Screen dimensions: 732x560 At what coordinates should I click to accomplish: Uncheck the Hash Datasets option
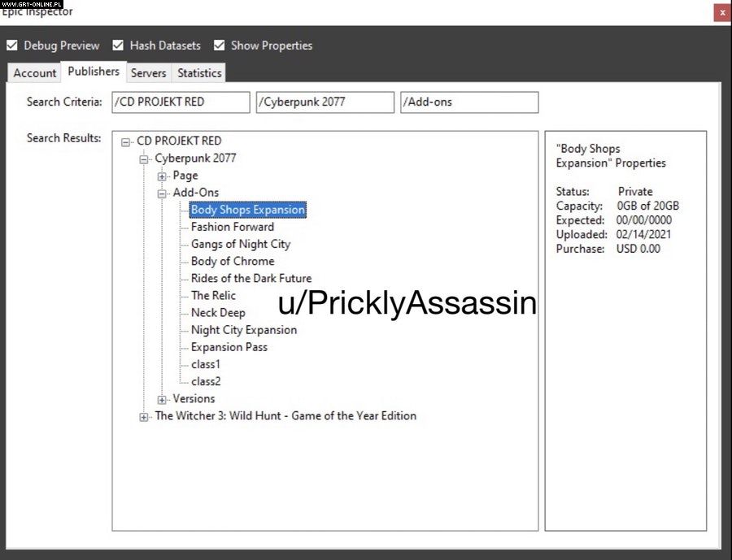(x=118, y=46)
